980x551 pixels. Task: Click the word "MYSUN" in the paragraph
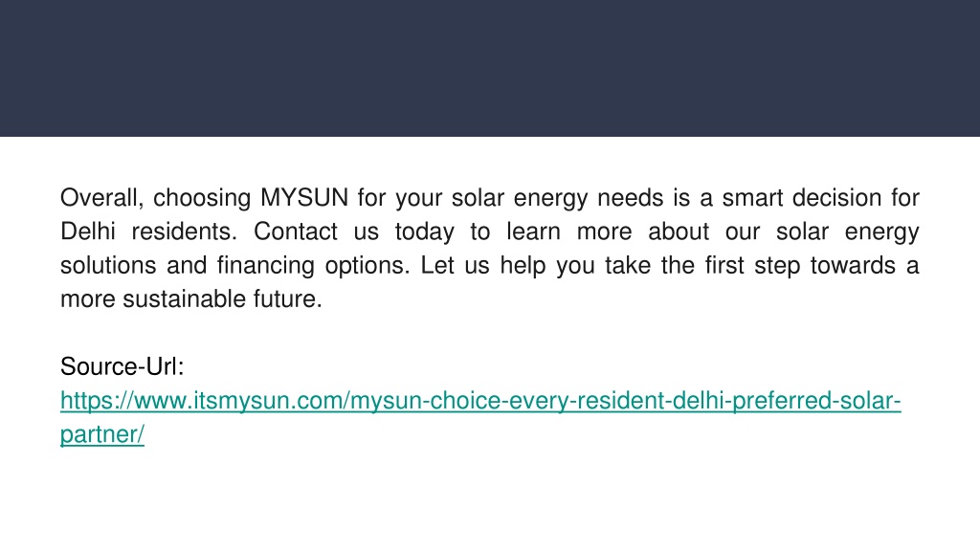[304, 198]
